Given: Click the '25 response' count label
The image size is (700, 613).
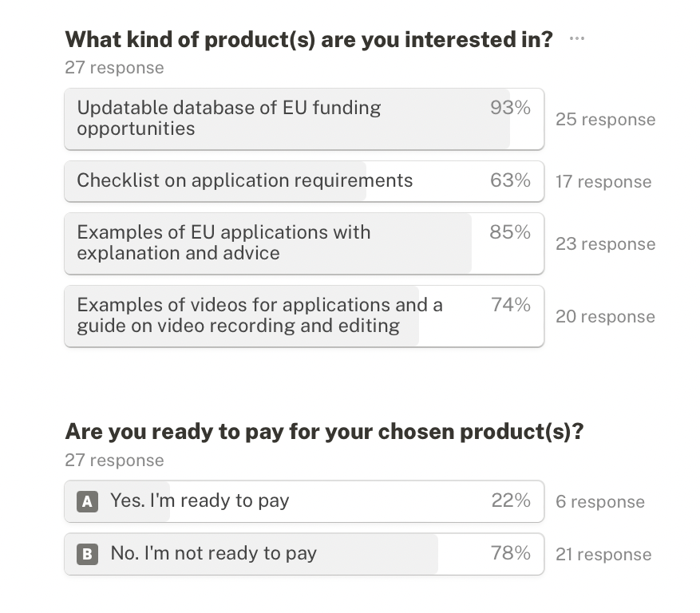Looking at the screenshot, I should pyautogui.click(x=605, y=120).
